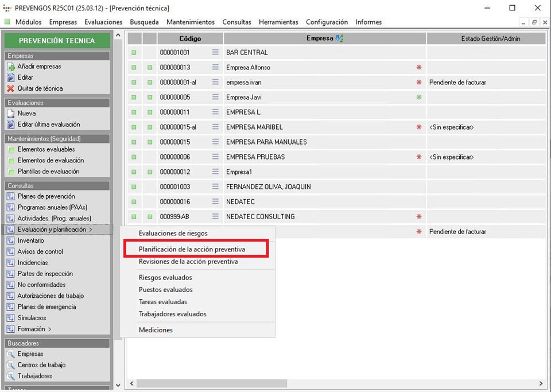This screenshot has width=551, height=392.
Task: Click the Quitar de técnica red X icon
Action: pyautogui.click(x=11, y=88)
